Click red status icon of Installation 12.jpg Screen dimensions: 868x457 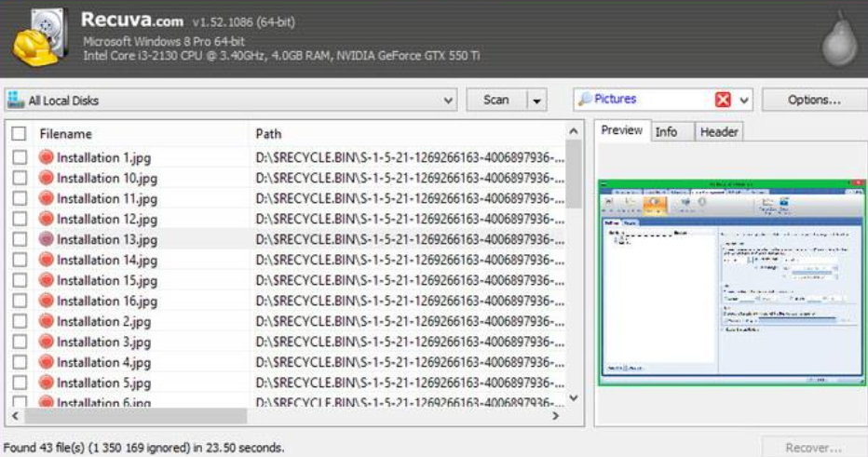[47, 219]
